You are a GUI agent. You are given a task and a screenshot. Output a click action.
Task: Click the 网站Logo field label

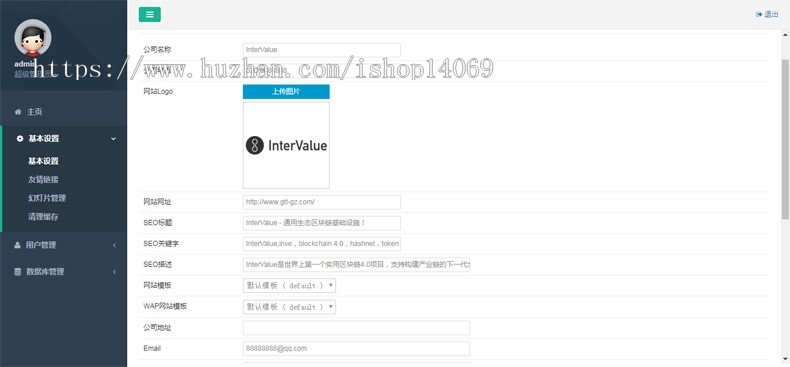[x=158, y=92]
